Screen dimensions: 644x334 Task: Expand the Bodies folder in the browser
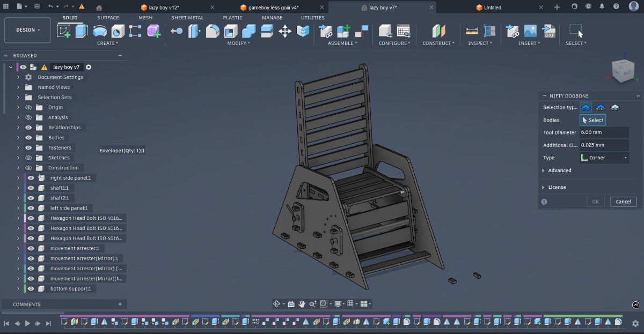tap(18, 137)
